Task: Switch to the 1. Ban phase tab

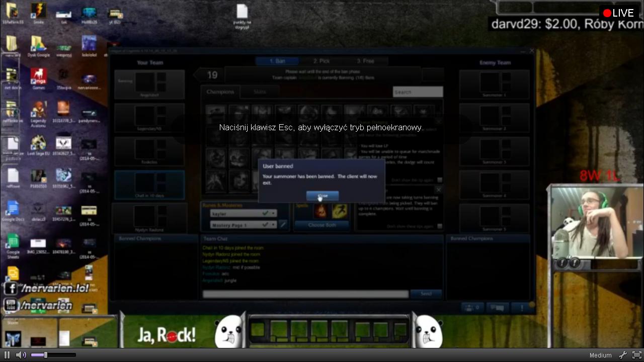Action: click(x=277, y=61)
